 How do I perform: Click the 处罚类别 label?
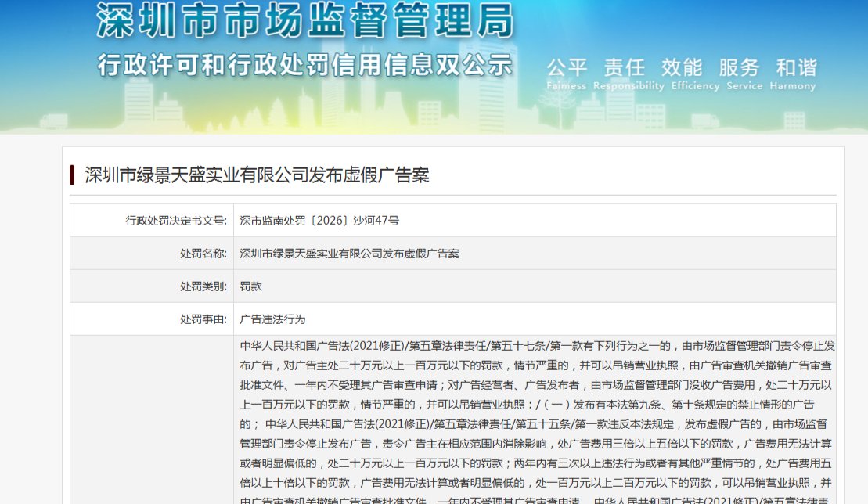point(203,286)
